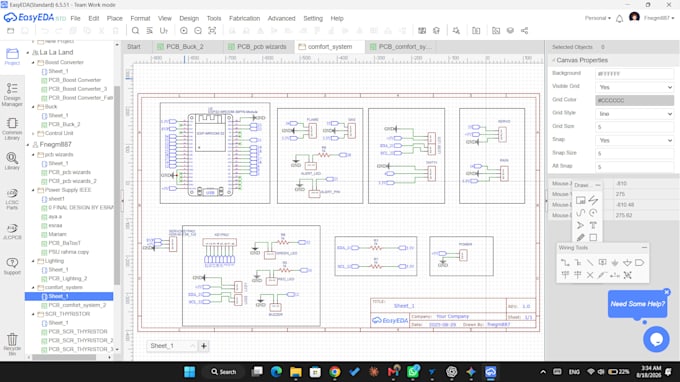Open the Design Manager sidebar panel
Image resolution: width=680 pixels, height=382 pixels.
point(12,95)
